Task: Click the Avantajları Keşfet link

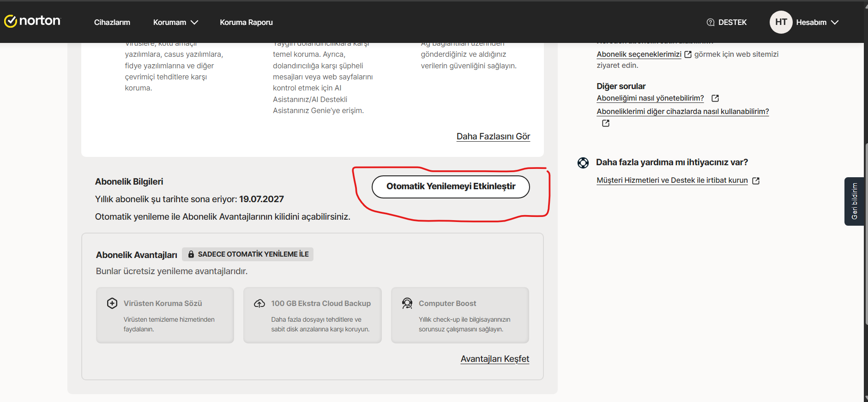Action: (495, 359)
